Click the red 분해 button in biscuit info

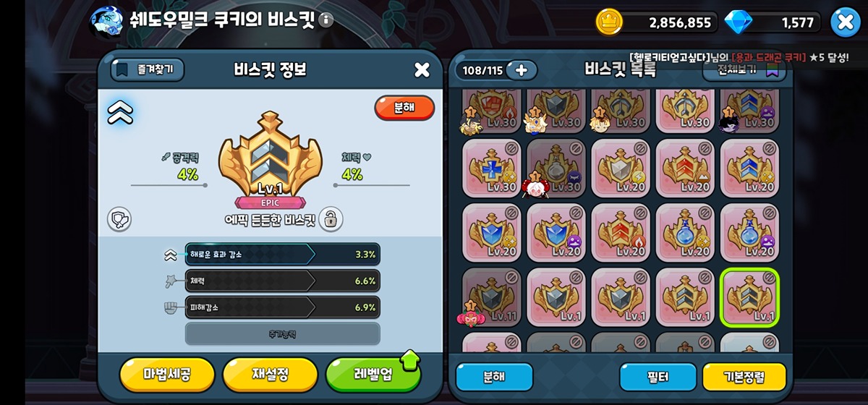coord(404,108)
